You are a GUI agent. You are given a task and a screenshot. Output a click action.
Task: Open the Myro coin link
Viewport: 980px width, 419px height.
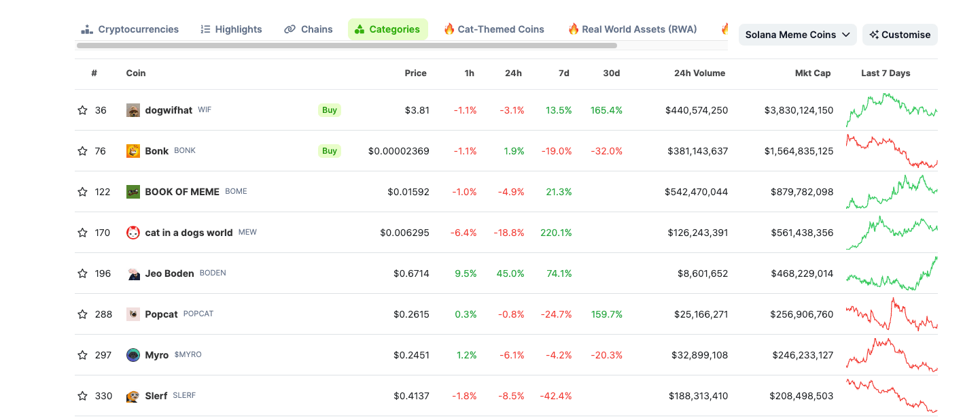(x=156, y=355)
